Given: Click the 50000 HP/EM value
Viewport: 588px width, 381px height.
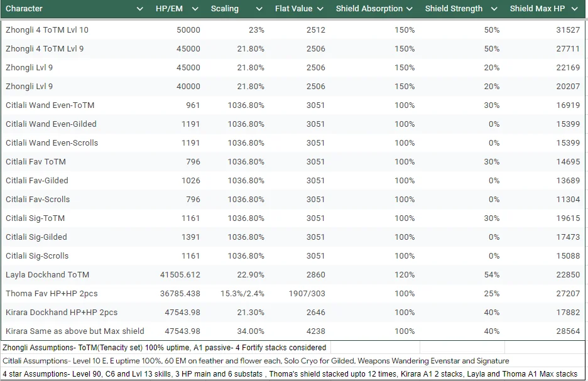Looking at the screenshot, I should pos(188,30).
